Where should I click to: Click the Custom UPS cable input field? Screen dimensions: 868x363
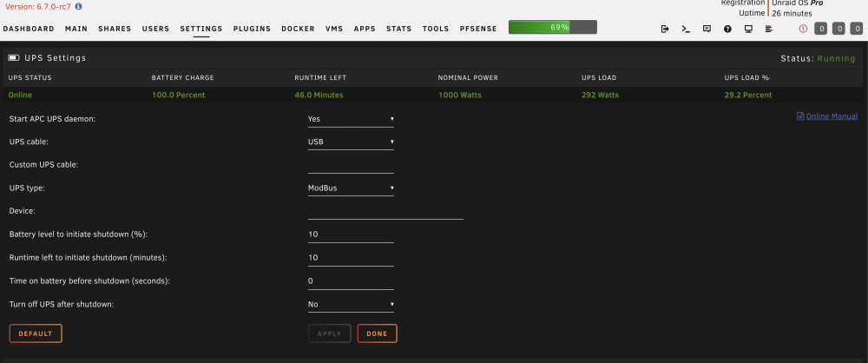(x=351, y=165)
